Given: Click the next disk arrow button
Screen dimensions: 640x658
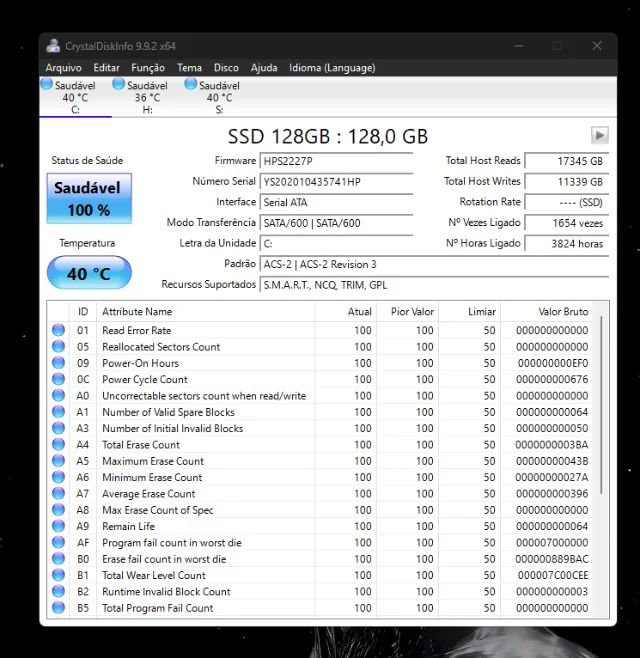Looking at the screenshot, I should (x=600, y=135).
